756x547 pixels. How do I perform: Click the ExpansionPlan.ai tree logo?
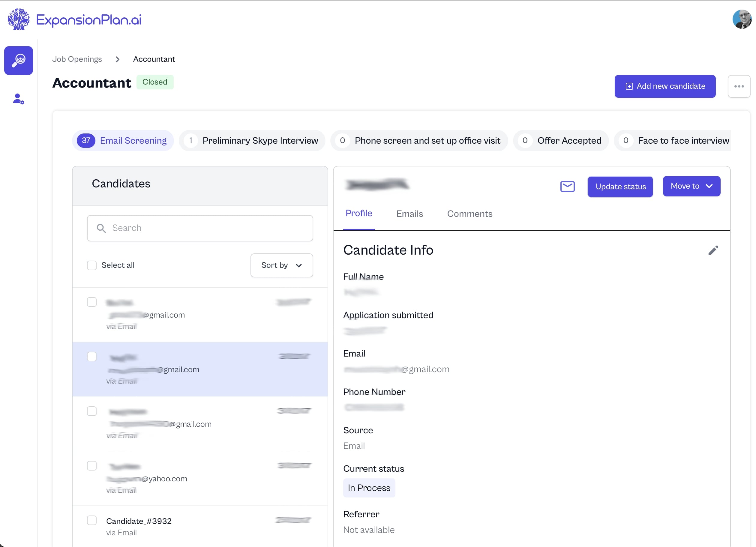[x=19, y=19]
